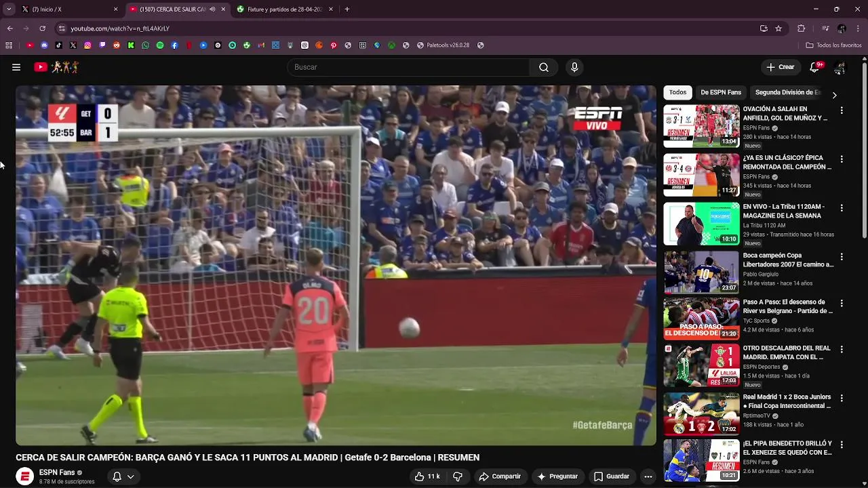Open the Instagram bookmark
The image size is (868, 488).
[x=87, y=45]
